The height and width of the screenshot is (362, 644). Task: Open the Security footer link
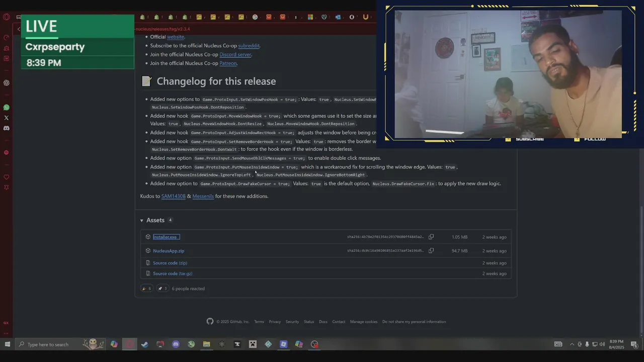(292, 322)
